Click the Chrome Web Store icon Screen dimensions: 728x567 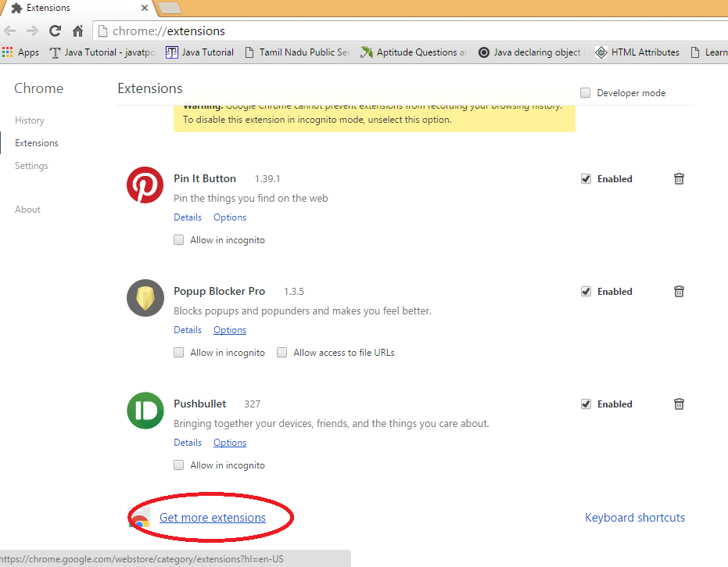click(140, 518)
